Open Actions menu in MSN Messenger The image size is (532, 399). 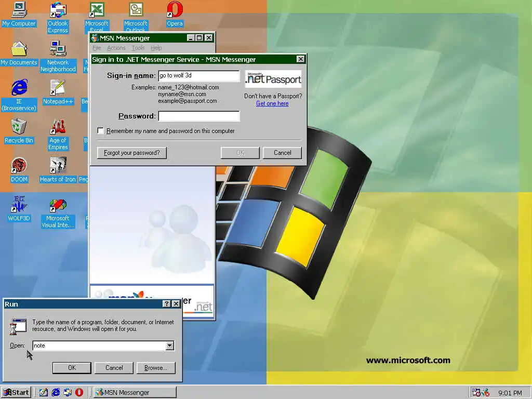point(116,48)
